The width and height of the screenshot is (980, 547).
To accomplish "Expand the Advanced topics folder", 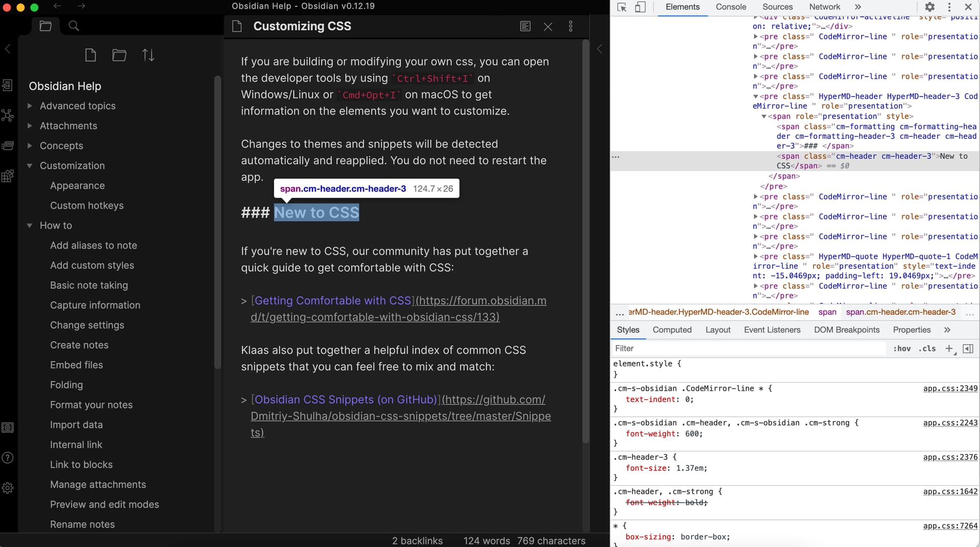I will pyautogui.click(x=30, y=106).
